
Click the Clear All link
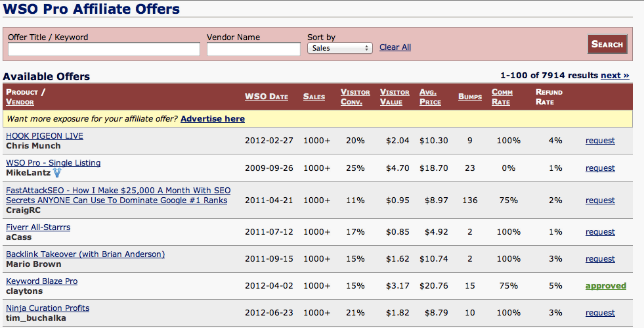[395, 47]
